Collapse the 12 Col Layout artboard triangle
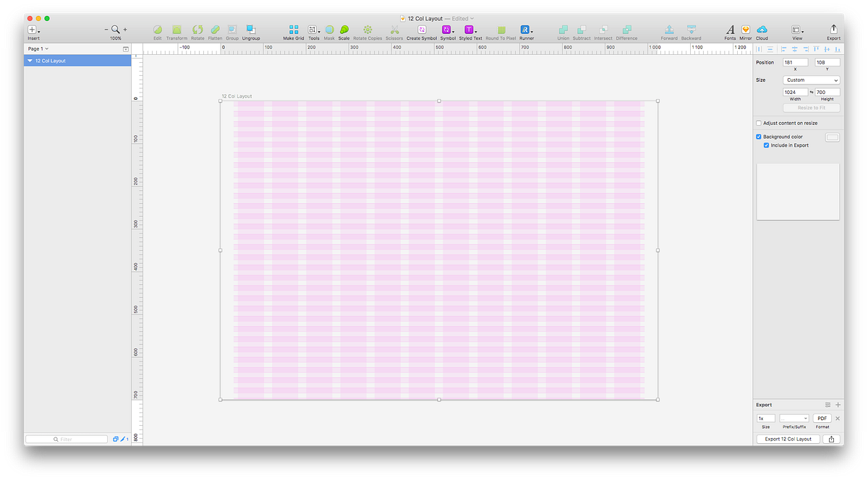Screen dimensions: 868x480 [x=30, y=61]
